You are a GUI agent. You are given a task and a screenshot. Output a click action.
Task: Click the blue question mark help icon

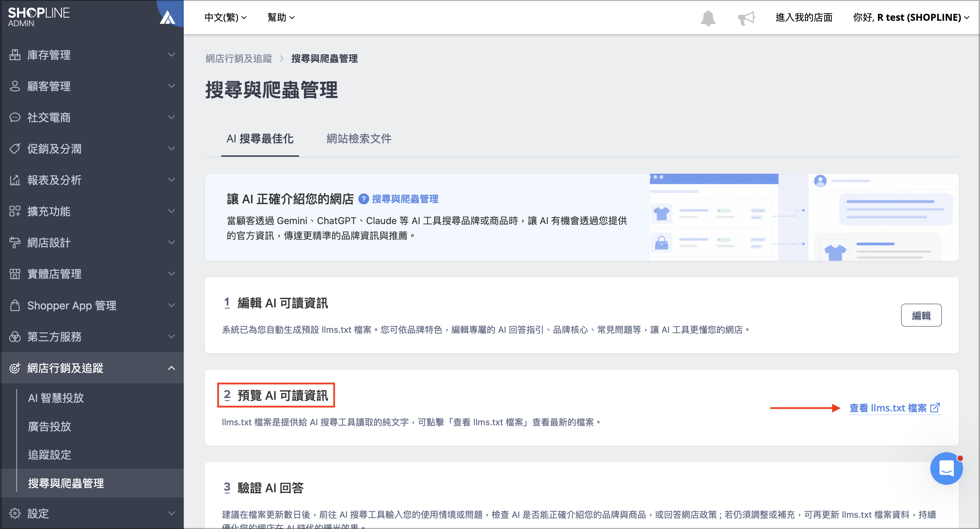(364, 199)
